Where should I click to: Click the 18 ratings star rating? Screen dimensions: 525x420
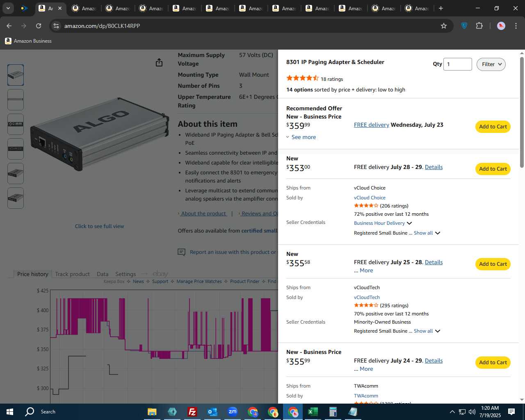tap(302, 78)
